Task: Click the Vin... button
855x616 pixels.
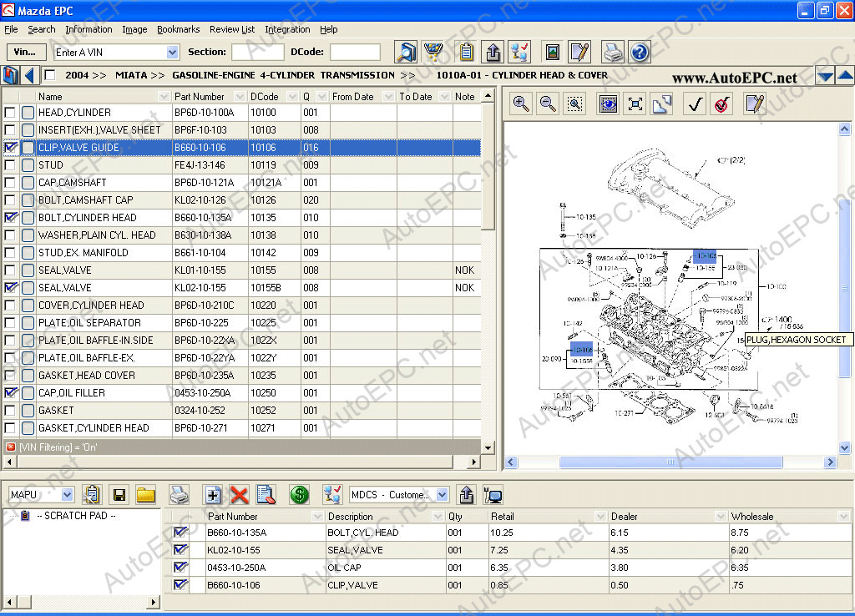Action: (25, 53)
